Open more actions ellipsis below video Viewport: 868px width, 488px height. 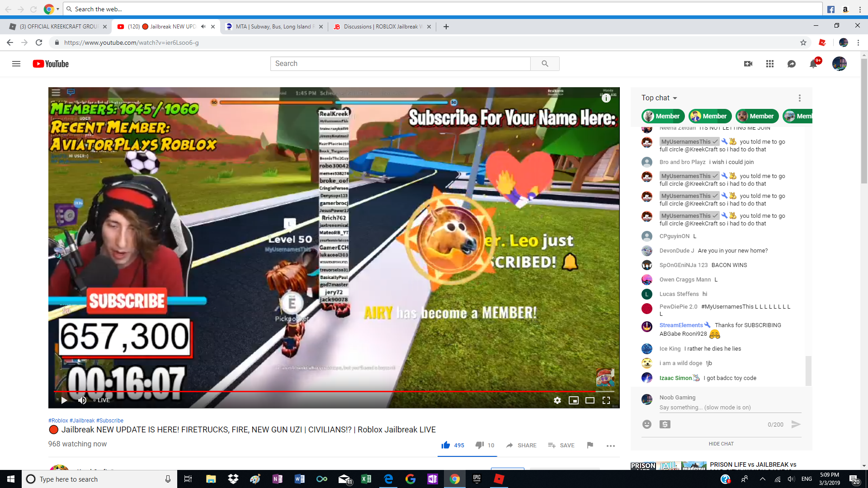610,446
